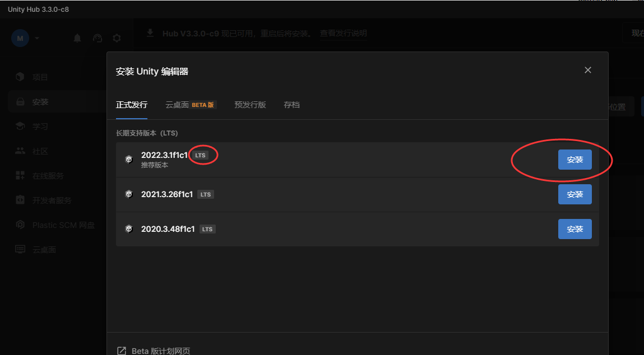Select version text 2021.3.26f1c1

[x=167, y=194]
